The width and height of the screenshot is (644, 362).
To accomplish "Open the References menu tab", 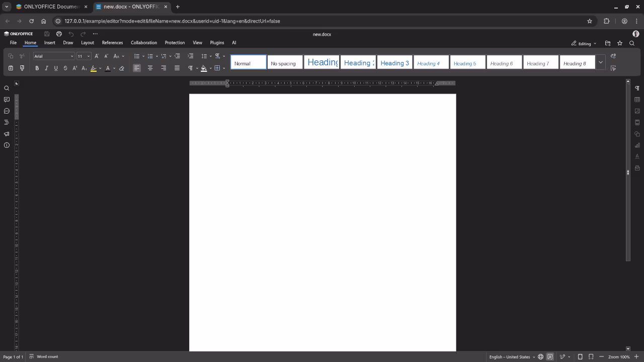I will [112, 42].
